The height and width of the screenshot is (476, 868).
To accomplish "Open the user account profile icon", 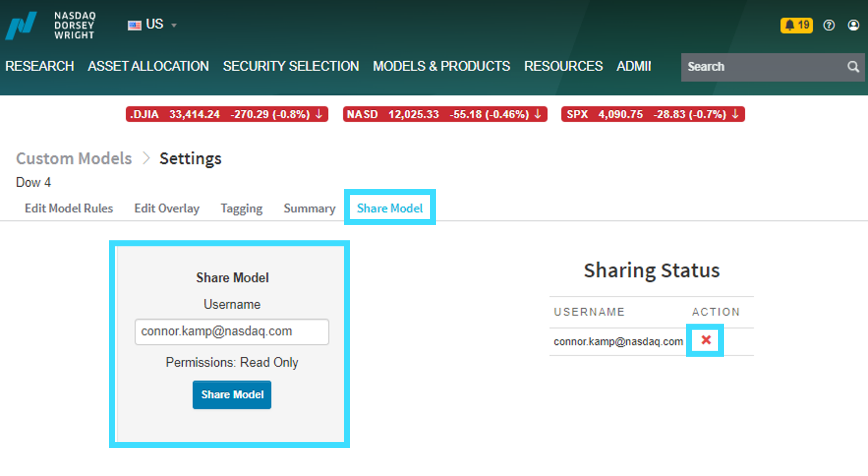I will (853, 25).
